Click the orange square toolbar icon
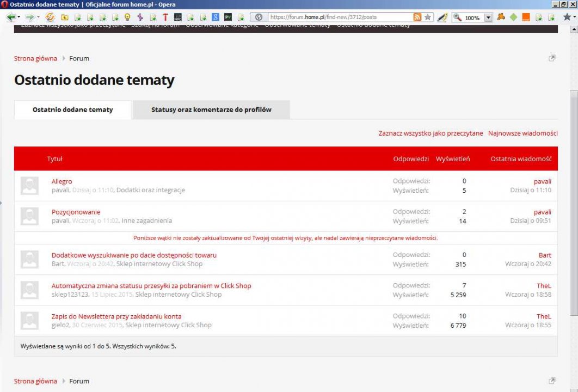The image size is (578, 392). [x=526, y=17]
